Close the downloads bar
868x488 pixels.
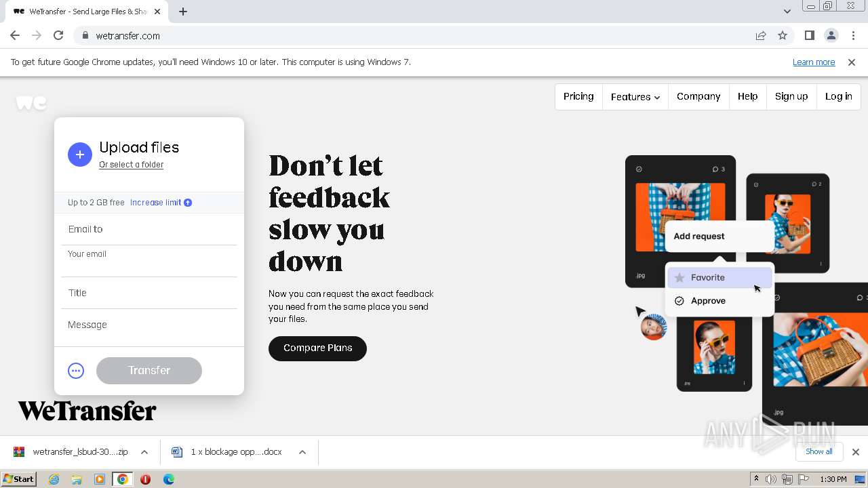(x=856, y=452)
